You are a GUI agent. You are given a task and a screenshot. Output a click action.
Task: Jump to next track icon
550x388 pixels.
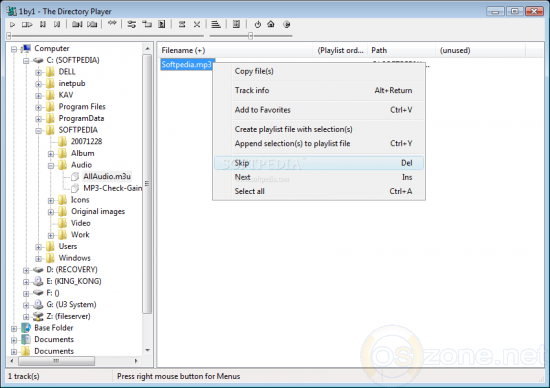57,25
